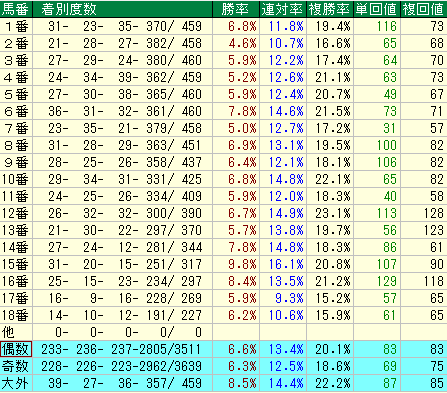The height and width of the screenshot is (393, 447).
Task: Click the 129 単回値 value for 16番
Action: (x=387, y=281)
